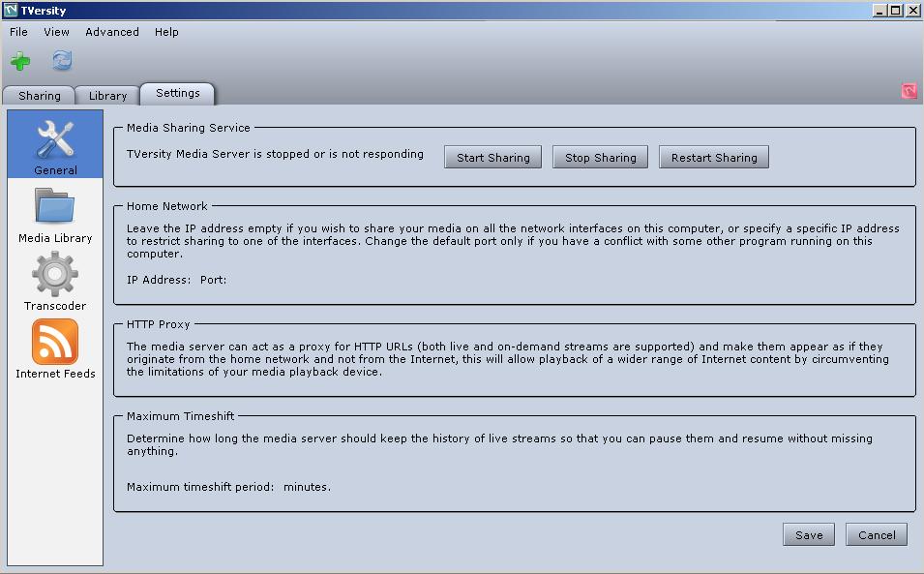Open the View menu
Image resolution: width=924 pixels, height=574 pixels.
tap(56, 32)
